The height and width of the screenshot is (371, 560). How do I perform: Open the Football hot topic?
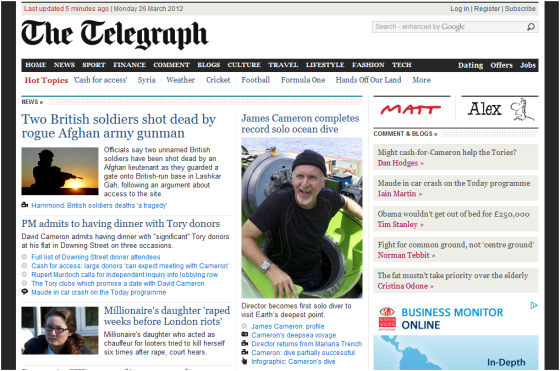[x=256, y=80]
